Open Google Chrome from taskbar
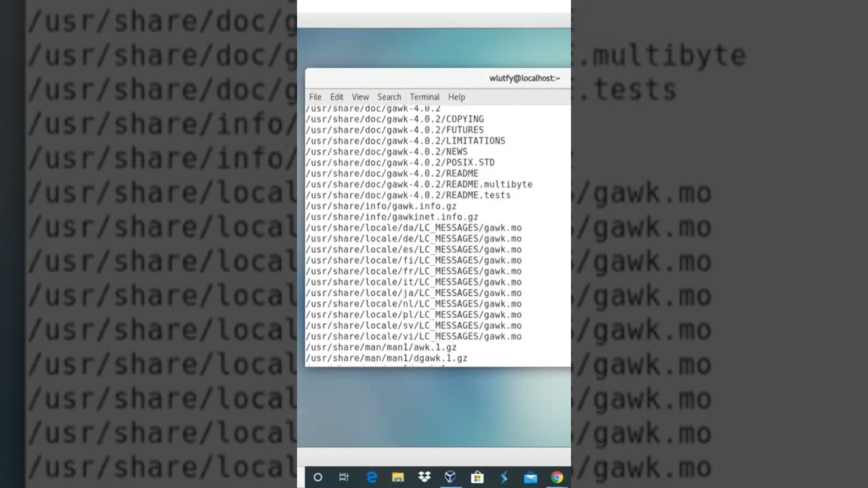The image size is (868, 488). coord(557,477)
